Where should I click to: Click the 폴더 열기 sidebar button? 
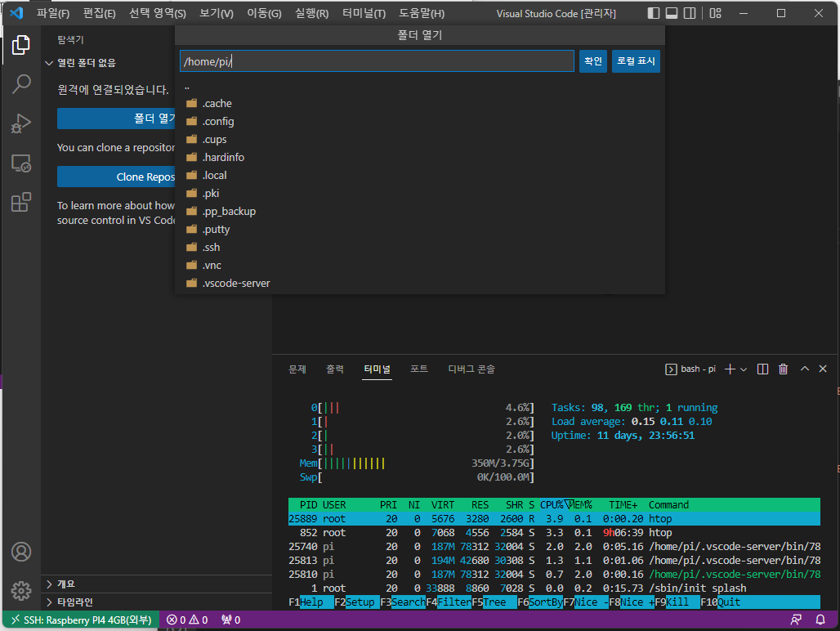[116, 119]
